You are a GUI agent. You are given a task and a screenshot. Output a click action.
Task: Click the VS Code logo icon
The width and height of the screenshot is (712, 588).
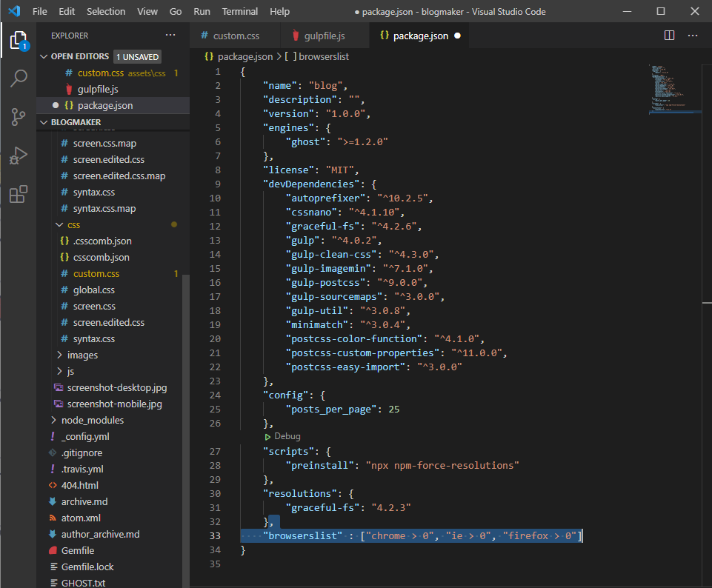pyautogui.click(x=15, y=11)
